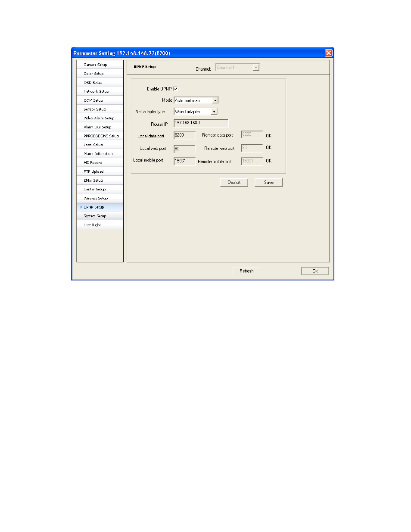
Task: Go to Local Setup
Action: [100, 145]
